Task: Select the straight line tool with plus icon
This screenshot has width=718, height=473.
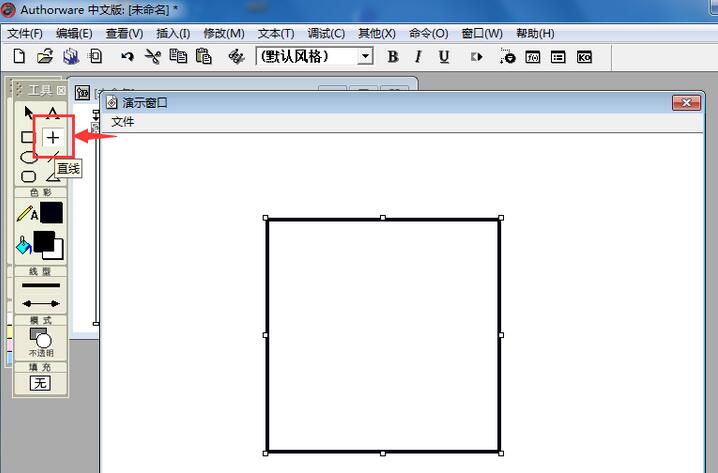Action: [53, 137]
